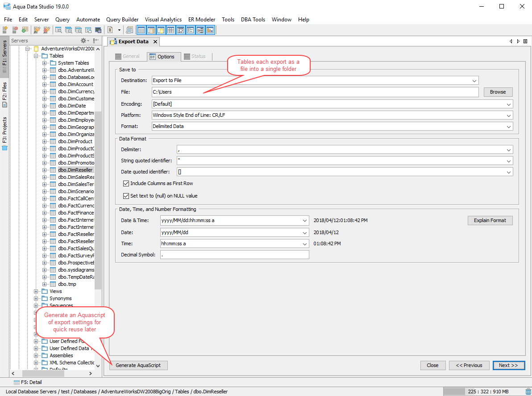Click the Close button in Export Data

click(432, 365)
